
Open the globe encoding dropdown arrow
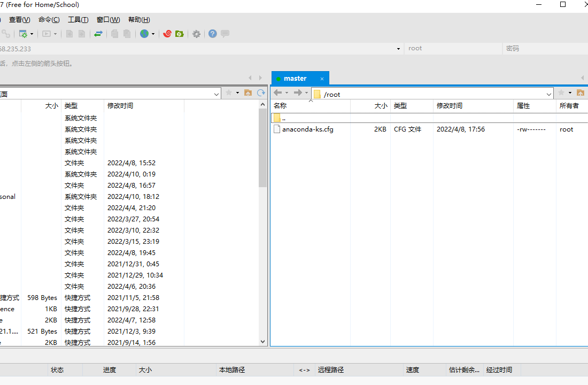[153, 34]
